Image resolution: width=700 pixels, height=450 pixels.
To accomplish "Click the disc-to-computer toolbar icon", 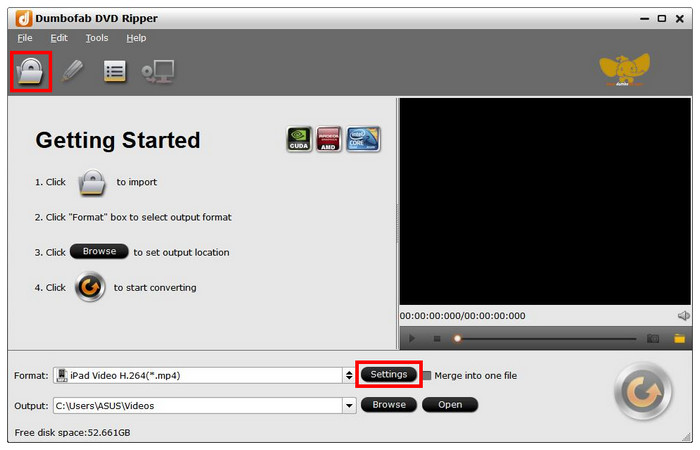I will pos(158,71).
